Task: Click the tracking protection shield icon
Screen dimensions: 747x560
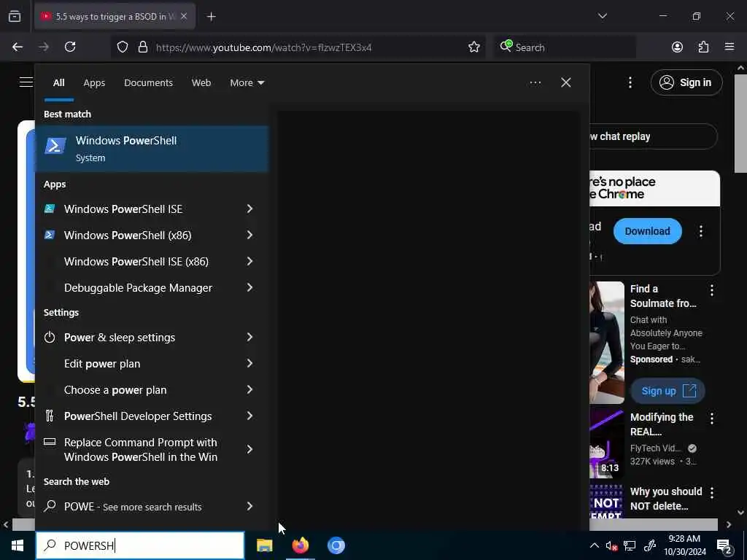Action: [123, 47]
